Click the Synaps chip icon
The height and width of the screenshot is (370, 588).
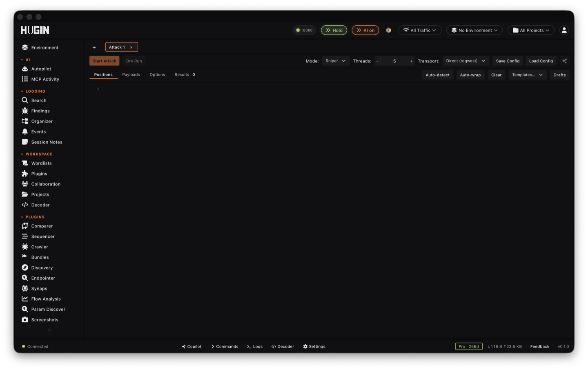(25, 288)
